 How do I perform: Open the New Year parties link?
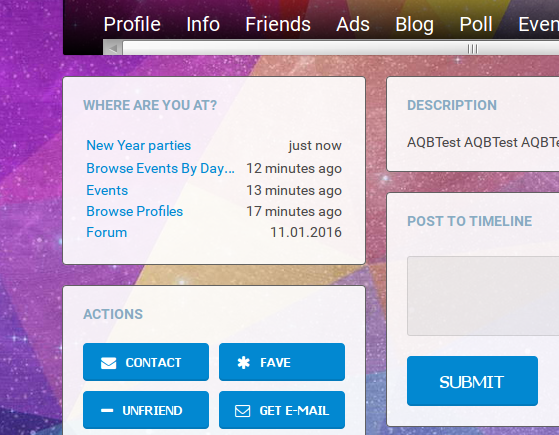pos(139,145)
